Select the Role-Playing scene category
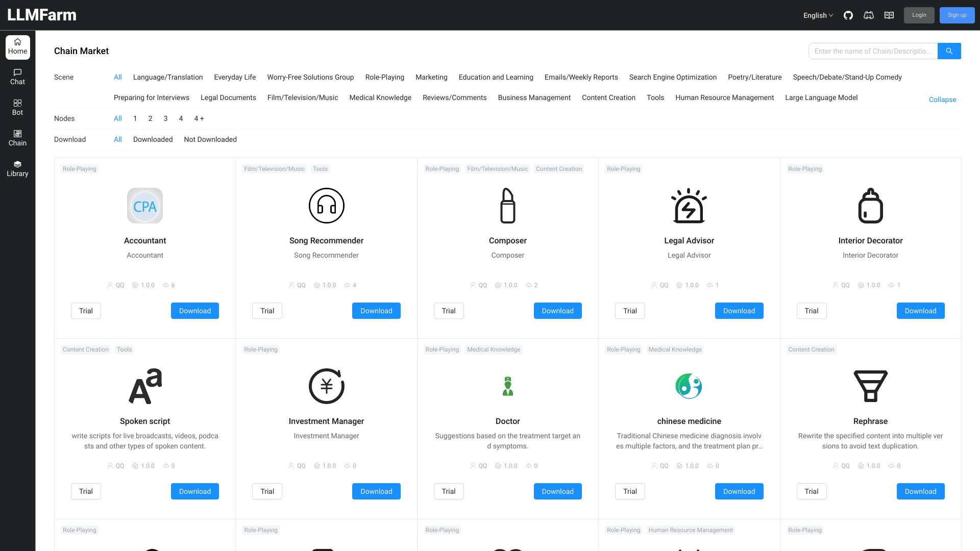The width and height of the screenshot is (980, 551). click(384, 77)
